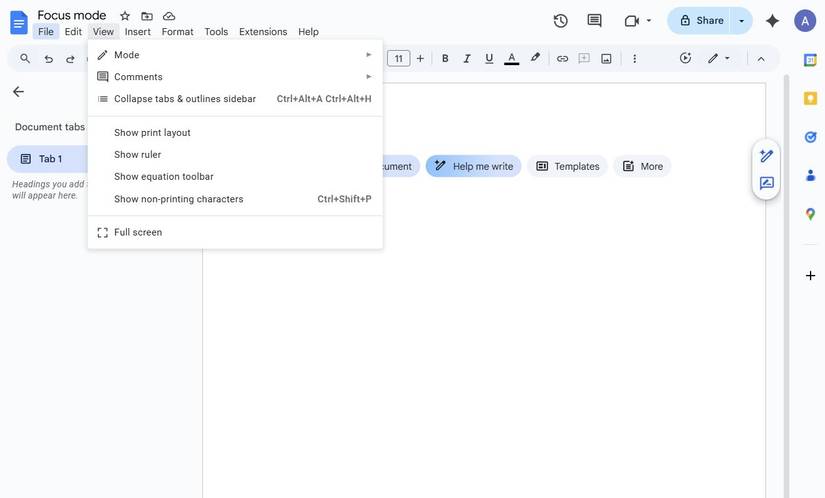
Task: Start a Meet call with camera icon
Action: point(631,21)
